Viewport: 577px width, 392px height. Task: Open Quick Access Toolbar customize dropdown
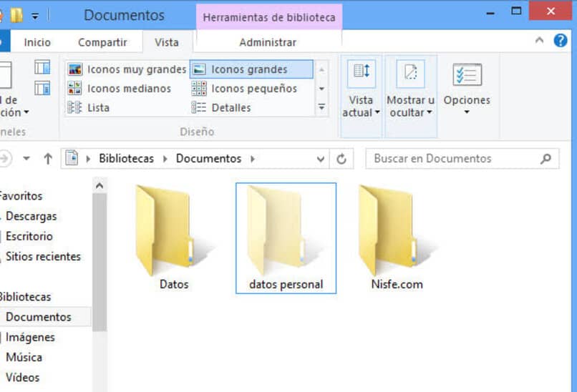tap(35, 16)
